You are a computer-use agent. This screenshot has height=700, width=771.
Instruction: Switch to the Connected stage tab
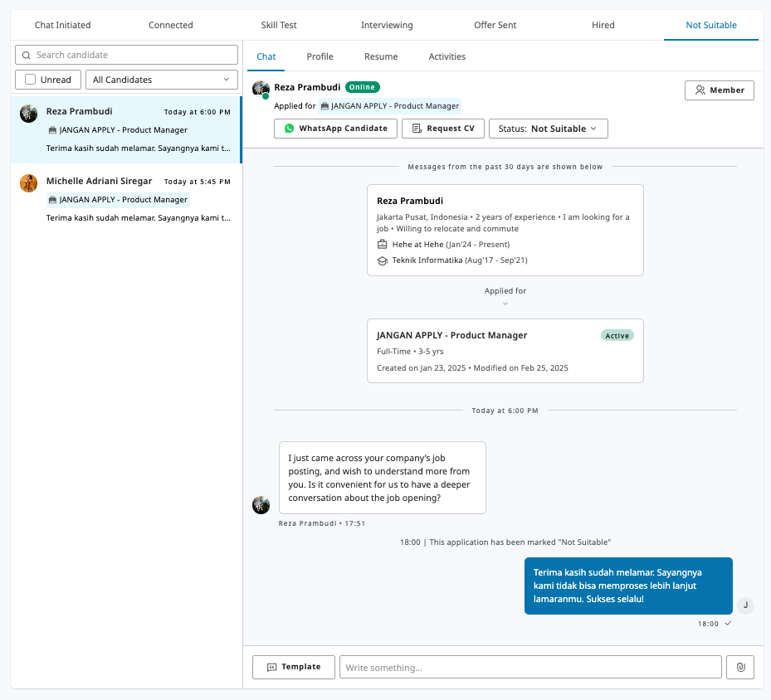pyautogui.click(x=171, y=25)
